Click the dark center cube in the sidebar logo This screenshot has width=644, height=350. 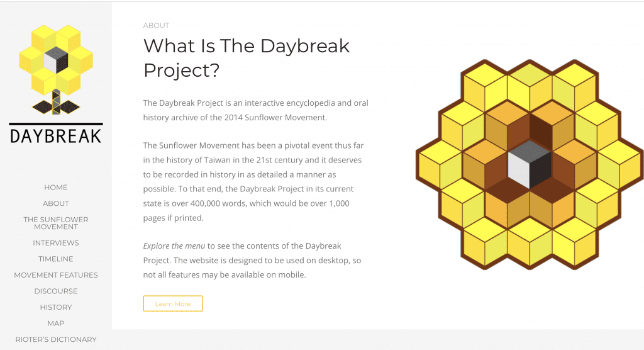pyautogui.click(x=56, y=60)
